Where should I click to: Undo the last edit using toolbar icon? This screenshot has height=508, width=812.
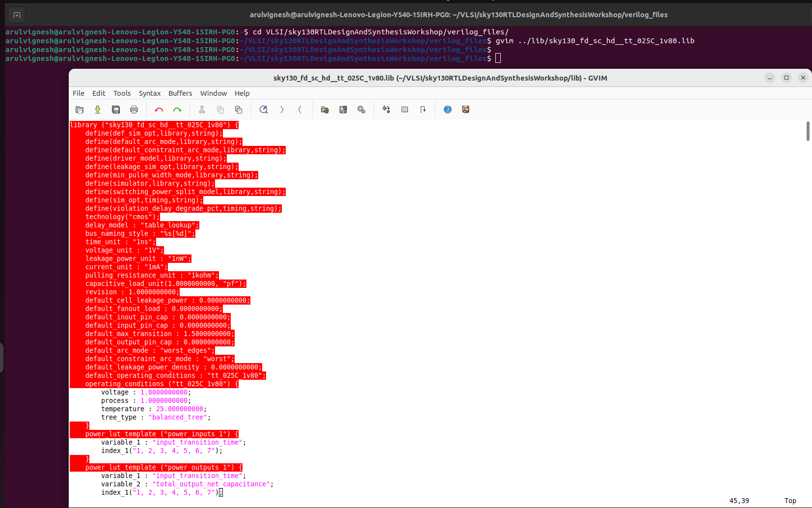click(159, 110)
